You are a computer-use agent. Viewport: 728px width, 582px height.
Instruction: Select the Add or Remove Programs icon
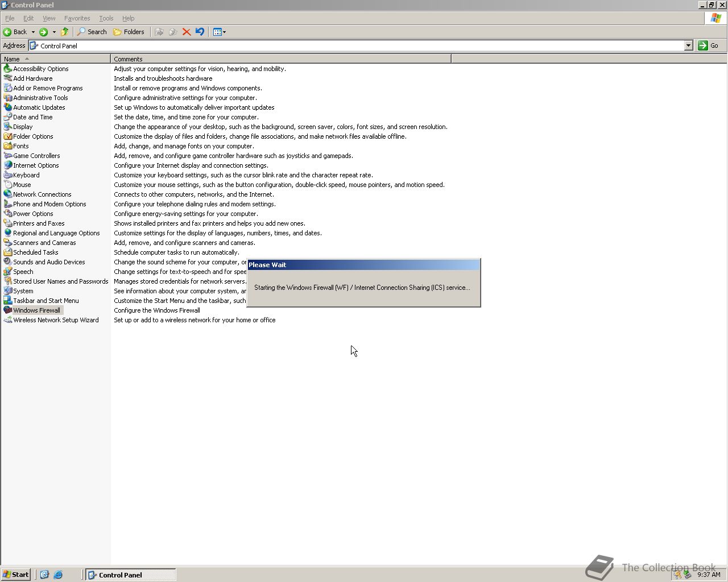[x=8, y=88]
